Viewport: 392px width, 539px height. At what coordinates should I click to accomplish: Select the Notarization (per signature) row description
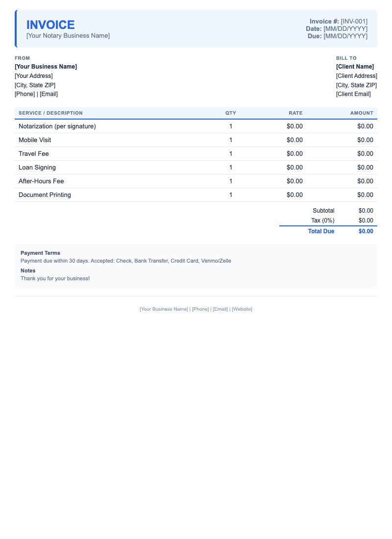coord(57,126)
